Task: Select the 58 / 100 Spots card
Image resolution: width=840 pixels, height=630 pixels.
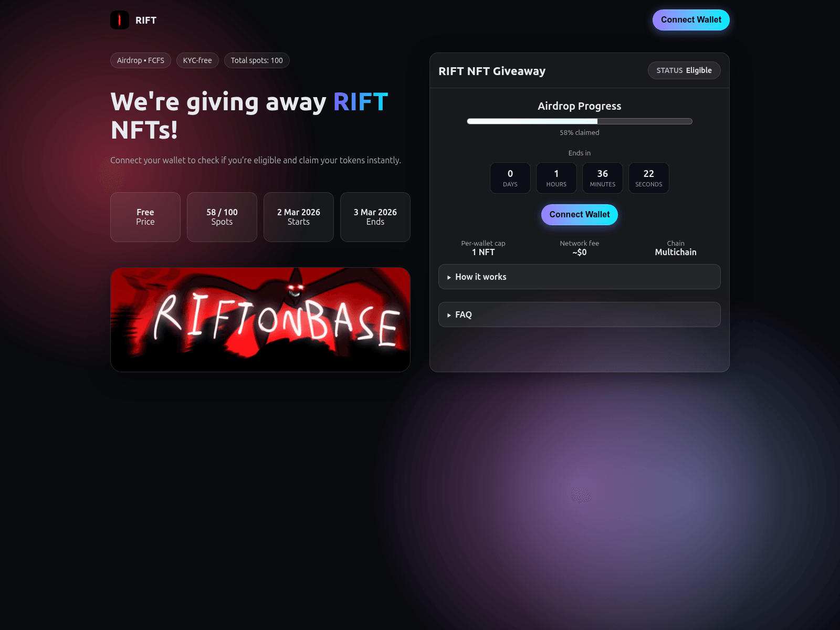Action: [x=222, y=217]
